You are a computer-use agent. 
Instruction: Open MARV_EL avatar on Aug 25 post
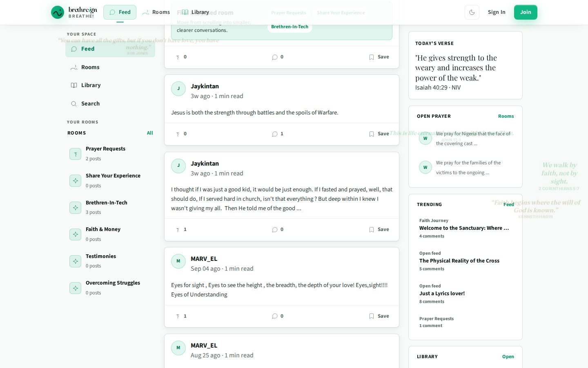[x=178, y=348]
